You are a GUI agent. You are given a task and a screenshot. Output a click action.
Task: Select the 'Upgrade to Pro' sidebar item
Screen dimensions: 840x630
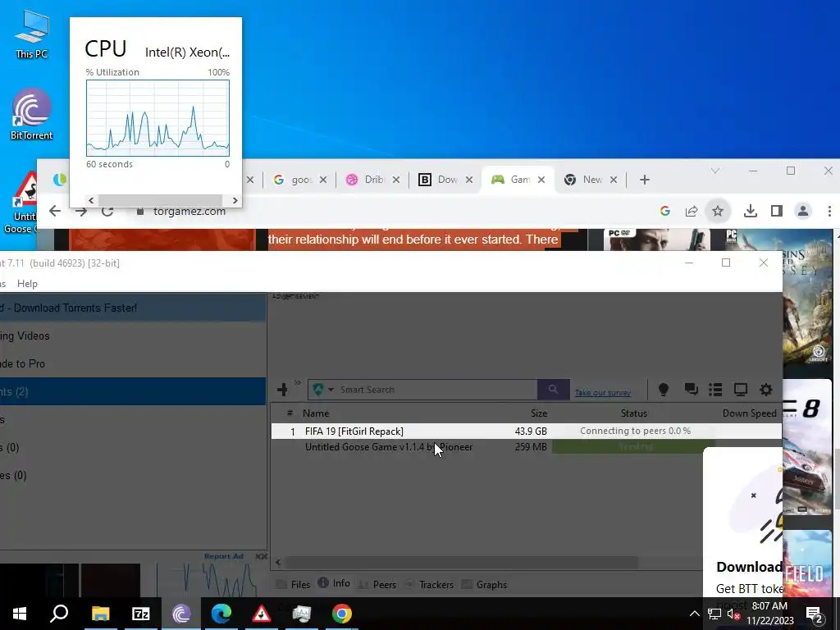132,363
